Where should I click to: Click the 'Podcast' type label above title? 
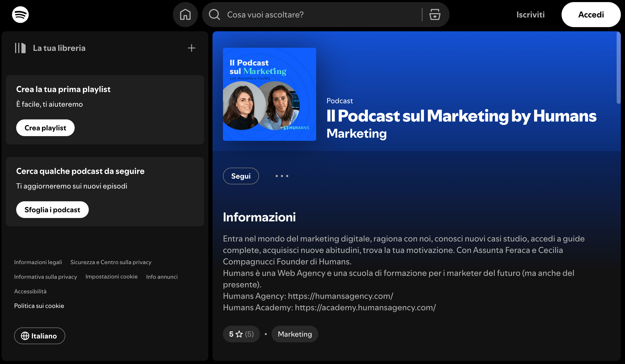[x=340, y=101]
